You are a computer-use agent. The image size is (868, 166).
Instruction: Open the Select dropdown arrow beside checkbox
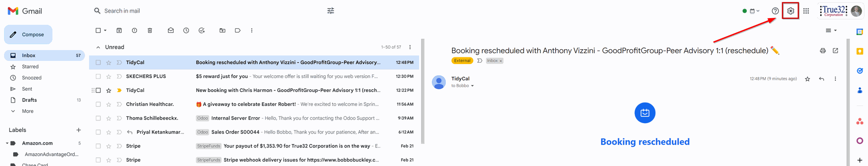tap(105, 30)
